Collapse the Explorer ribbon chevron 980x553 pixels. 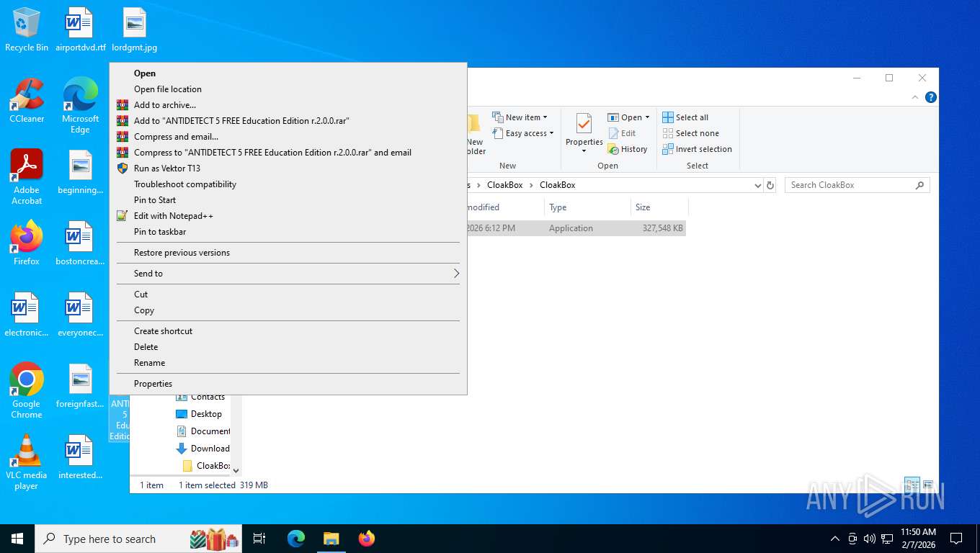pyautogui.click(x=915, y=97)
